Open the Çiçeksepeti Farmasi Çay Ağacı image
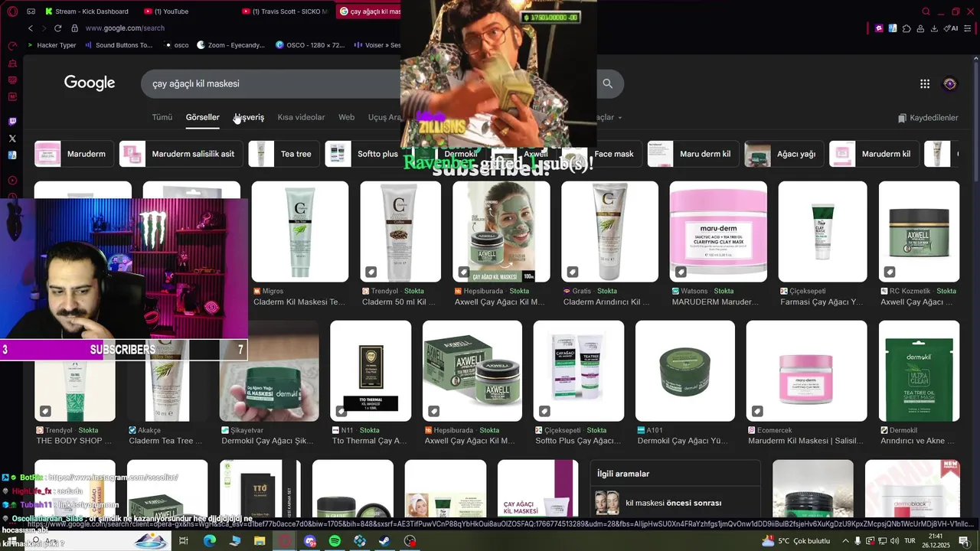This screenshot has height=551, width=980. 822,232
